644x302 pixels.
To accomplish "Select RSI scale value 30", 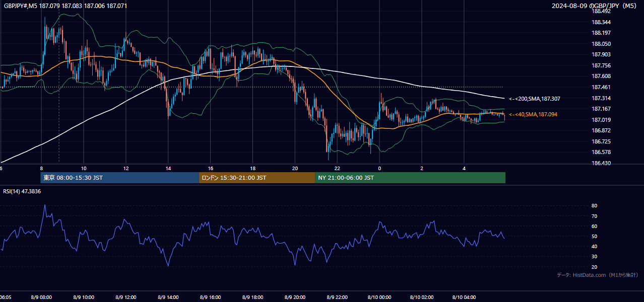I will pos(595,257).
